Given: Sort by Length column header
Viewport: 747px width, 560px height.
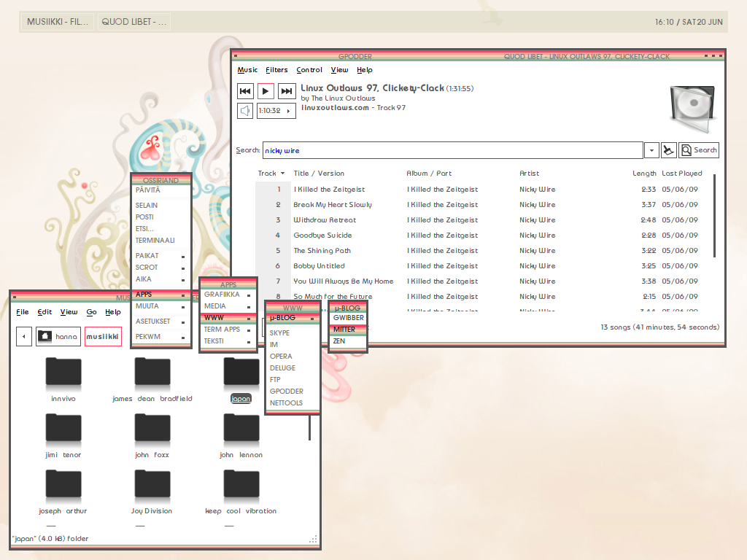Looking at the screenshot, I should 644,174.
